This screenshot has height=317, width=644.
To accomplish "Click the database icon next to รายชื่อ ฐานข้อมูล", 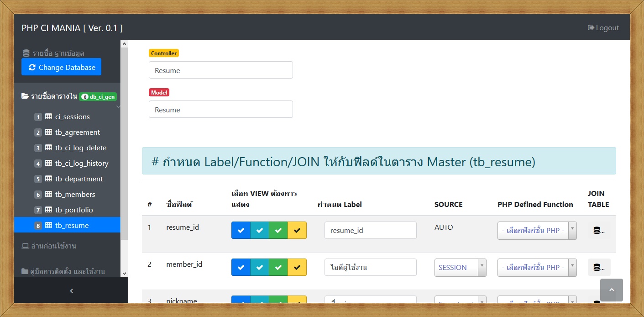I will point(26,53).
